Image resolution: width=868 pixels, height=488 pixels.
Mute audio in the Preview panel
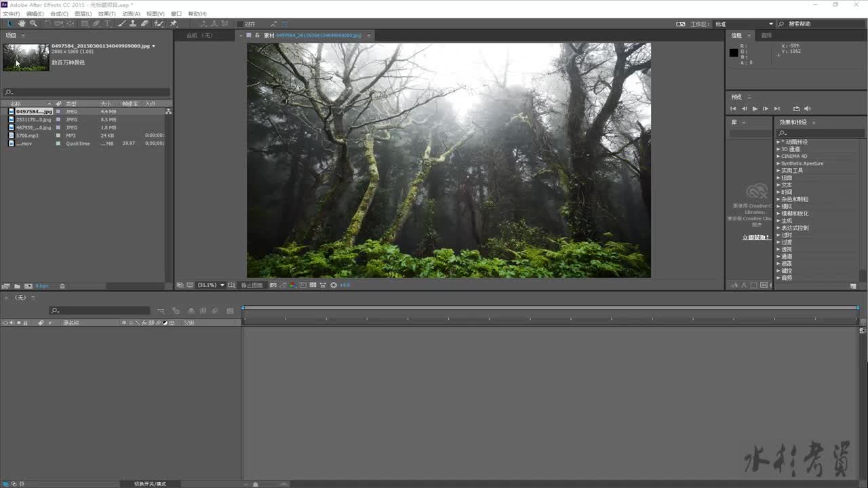click(x=807, y=108)
